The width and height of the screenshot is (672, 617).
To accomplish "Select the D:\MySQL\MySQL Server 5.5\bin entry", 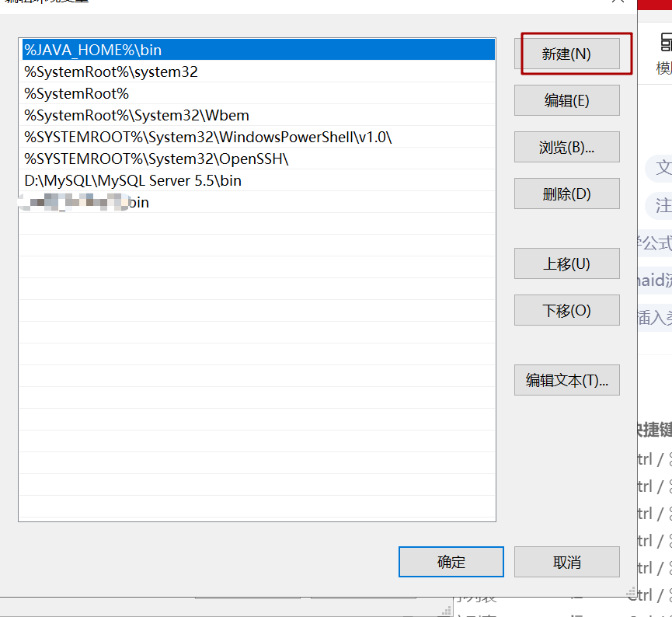I will (x=257, y=180).
